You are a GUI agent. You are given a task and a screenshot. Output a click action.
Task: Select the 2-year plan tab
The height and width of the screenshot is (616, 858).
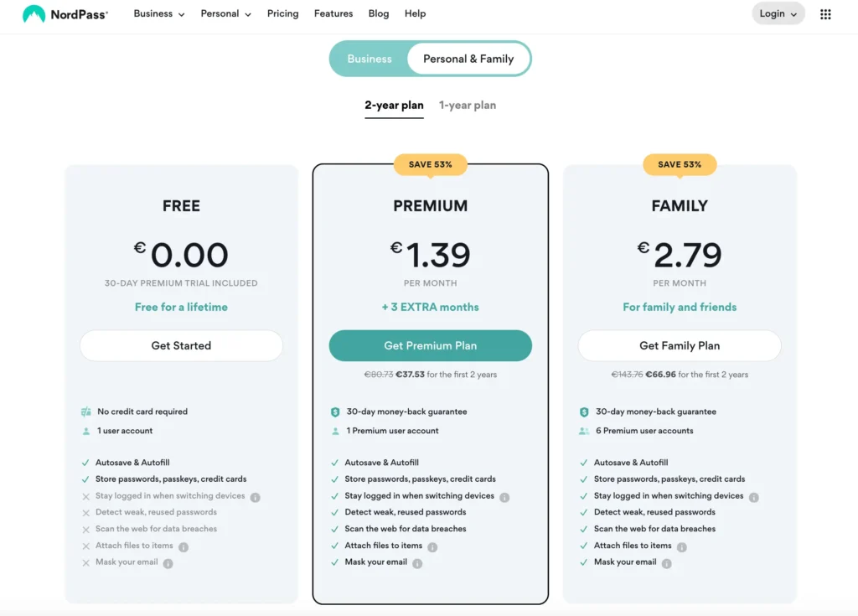(394, 106)
